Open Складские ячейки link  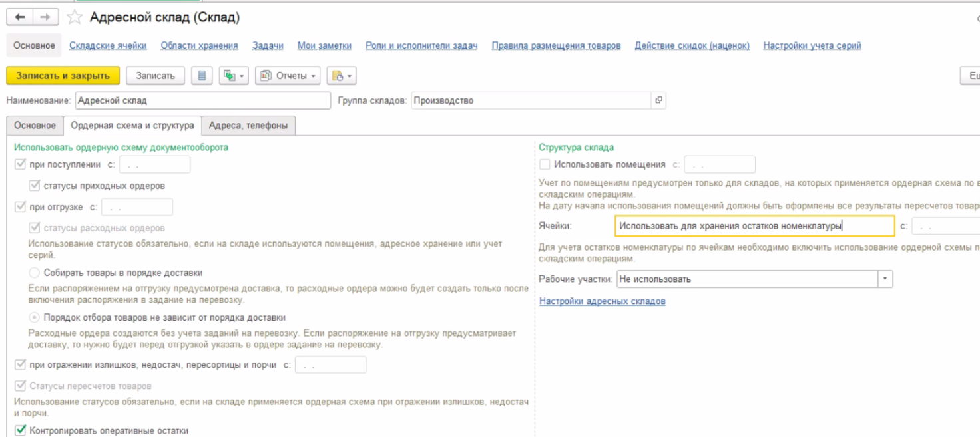pyautogui.click(x=108, y=45)
